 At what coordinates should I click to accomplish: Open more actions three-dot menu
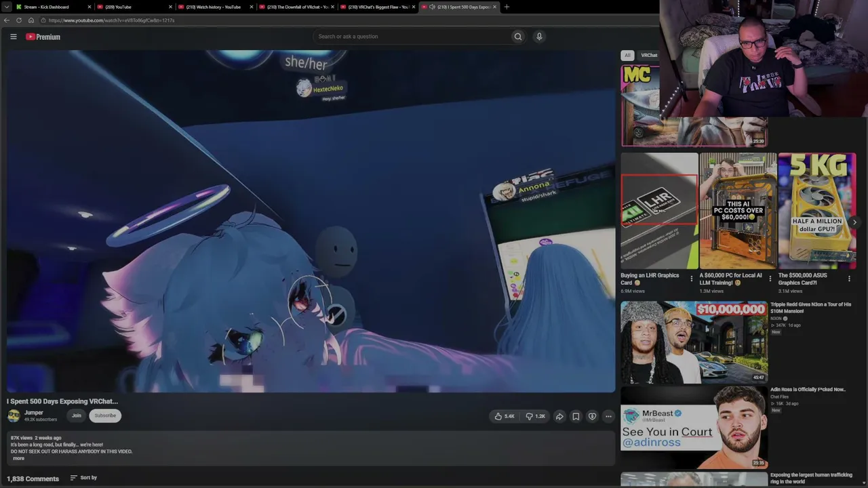pyautogui.click(x=608, y=416)
